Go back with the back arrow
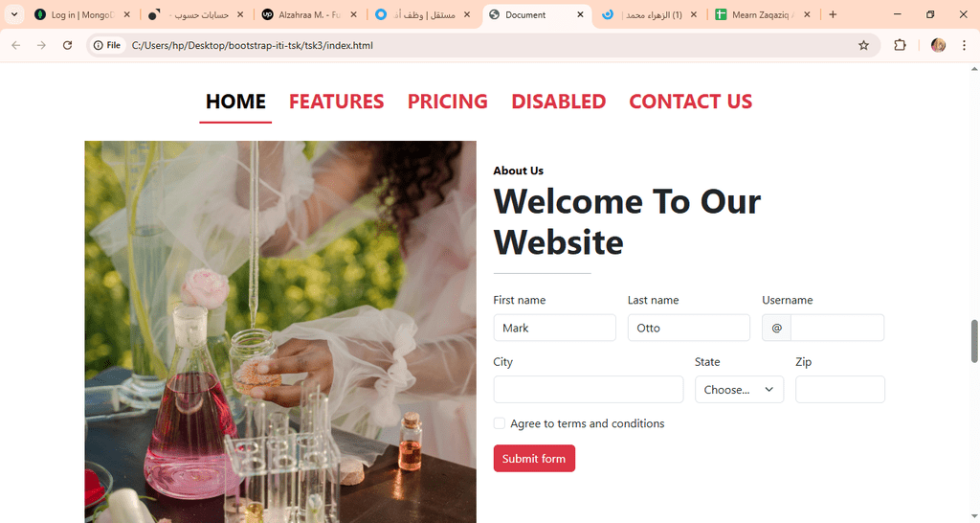 point(16,45)
